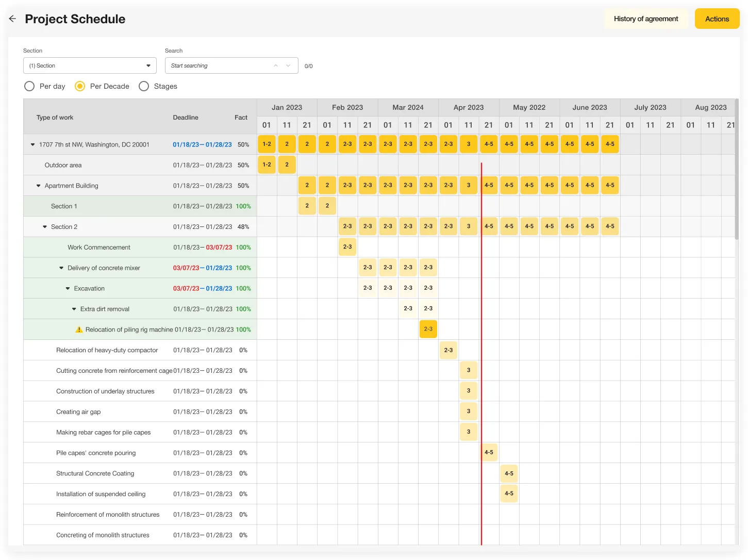748x560 pixels.
Task: Collapse the 1707 7th st NW address row
Action: click(x=32, y=145)
